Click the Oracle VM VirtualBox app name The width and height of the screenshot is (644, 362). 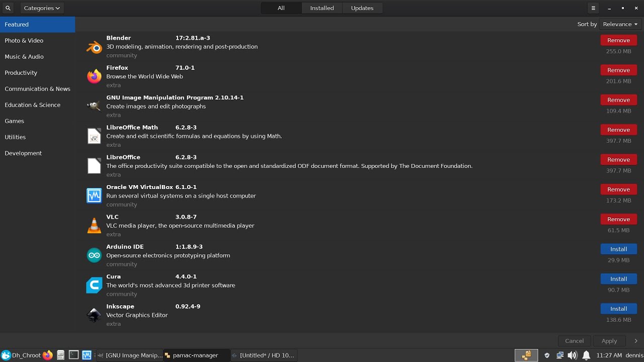pyautogui.click(x=140, y=187)
